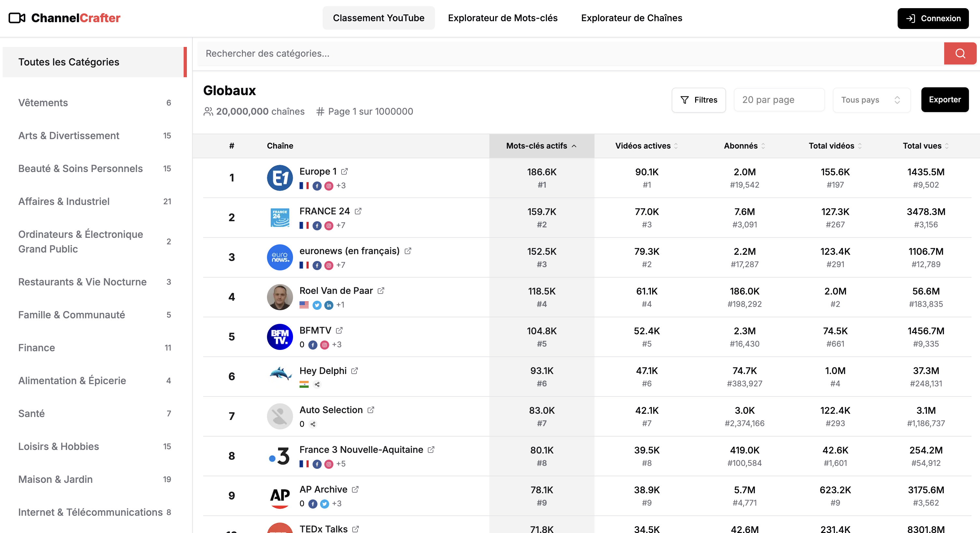The image size is (980, 533).
Task: Select Finance category
Action: pos(94,348)
